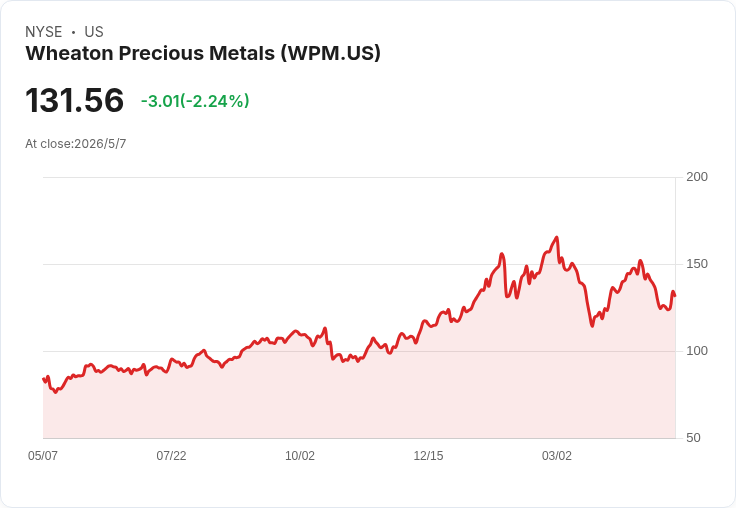The height and width of the screenshot is (508, 736).
Task: Click the 150 price axis label
Action: (697, 264)
